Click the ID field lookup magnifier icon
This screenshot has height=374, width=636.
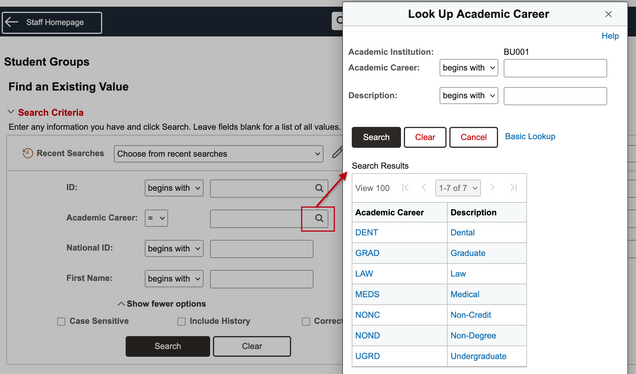click(x=319, y=188)
